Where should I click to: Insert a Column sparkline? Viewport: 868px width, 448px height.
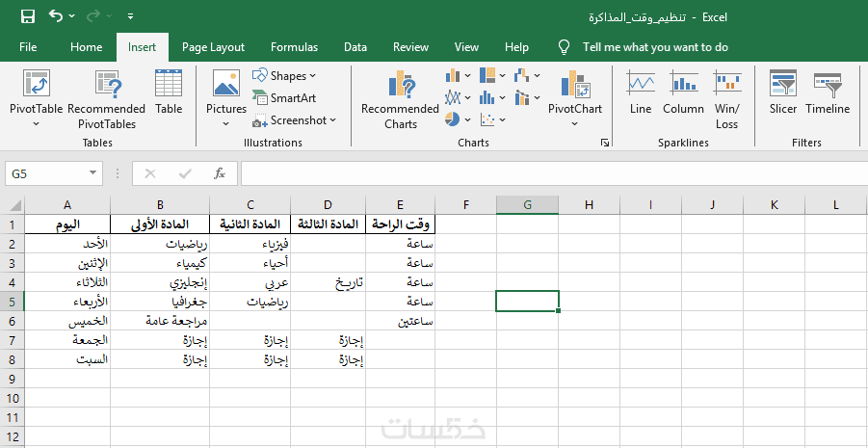(683, 92)
